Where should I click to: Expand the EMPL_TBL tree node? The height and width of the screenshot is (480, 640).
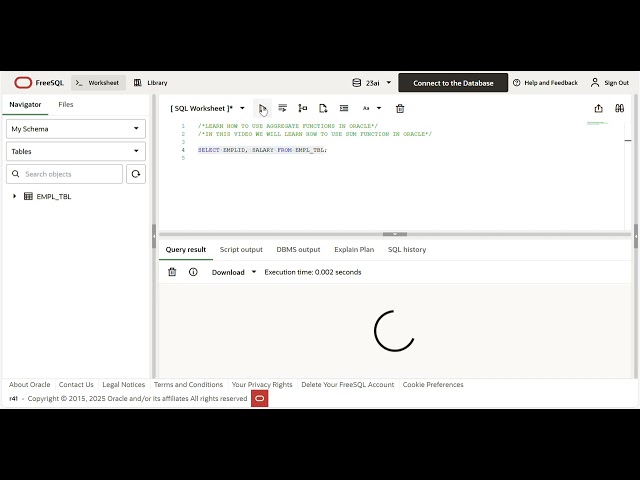pos(15,196)
